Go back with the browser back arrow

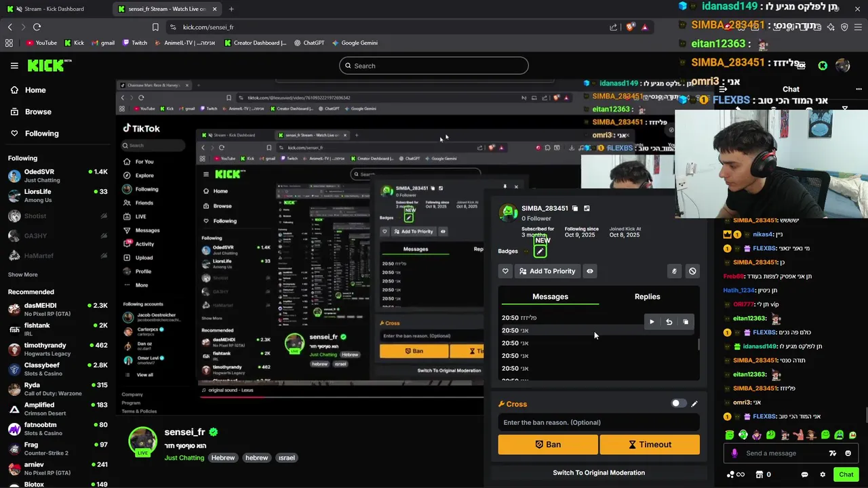point(10,27)
